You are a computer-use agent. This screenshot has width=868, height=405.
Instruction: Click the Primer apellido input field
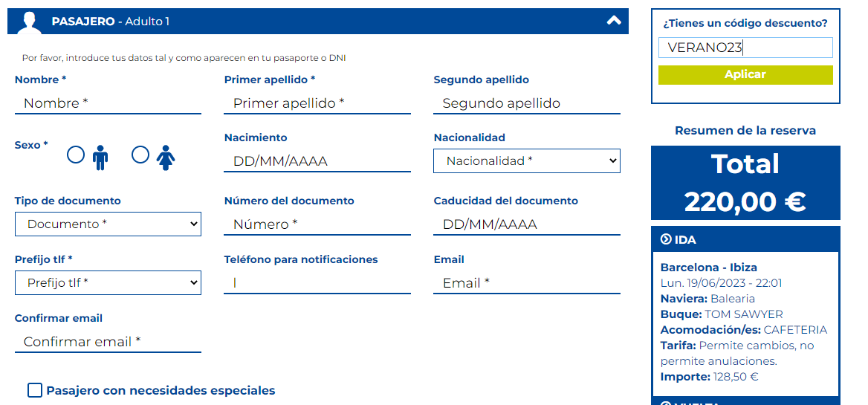pyautogui.click(x=317, y=103)
